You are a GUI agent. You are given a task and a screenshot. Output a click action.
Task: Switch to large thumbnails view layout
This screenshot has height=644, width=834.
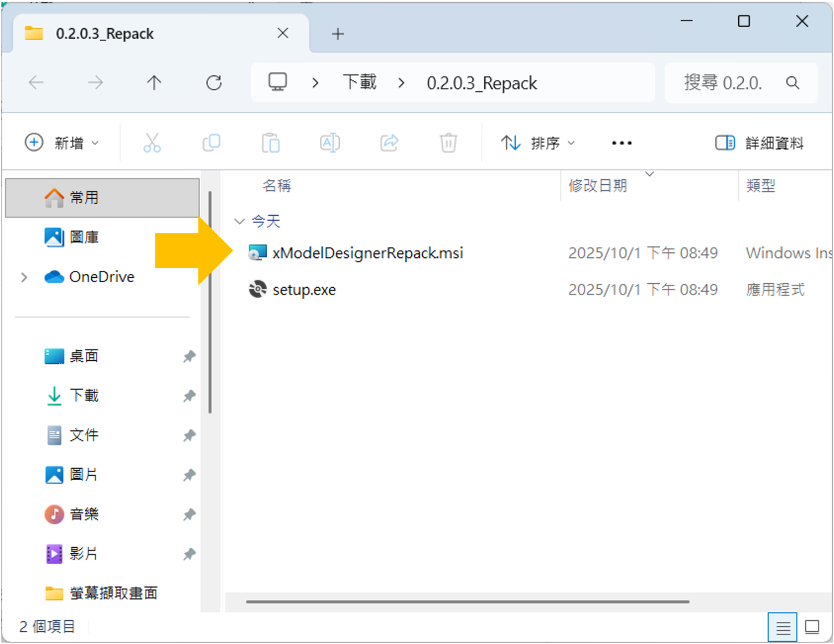point(812,627)
